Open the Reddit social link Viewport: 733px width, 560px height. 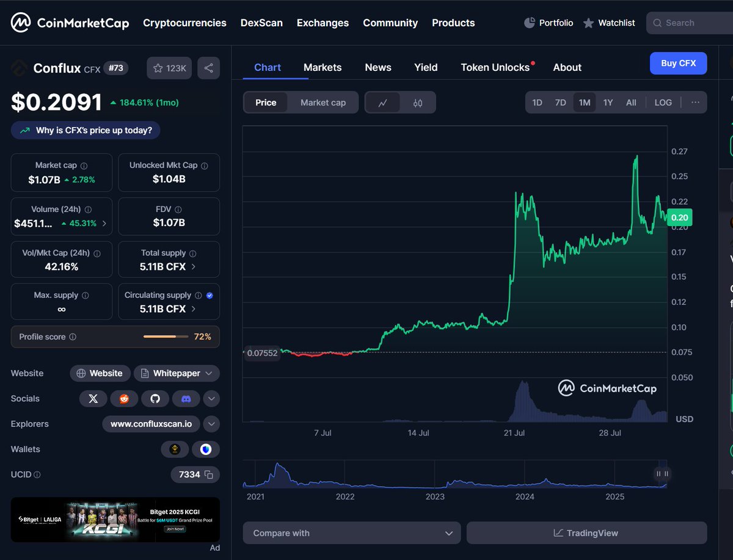coord(125,399)
